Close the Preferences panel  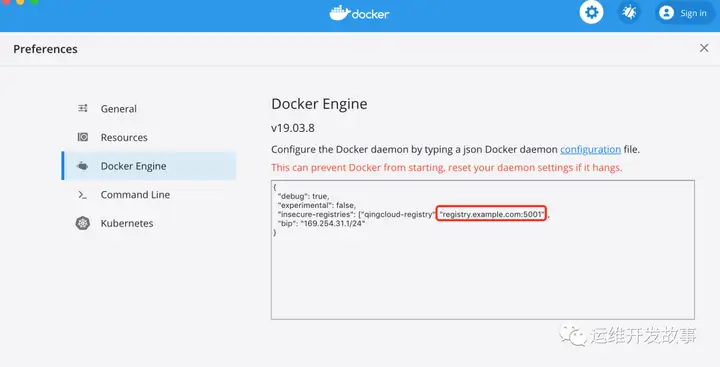704,48
